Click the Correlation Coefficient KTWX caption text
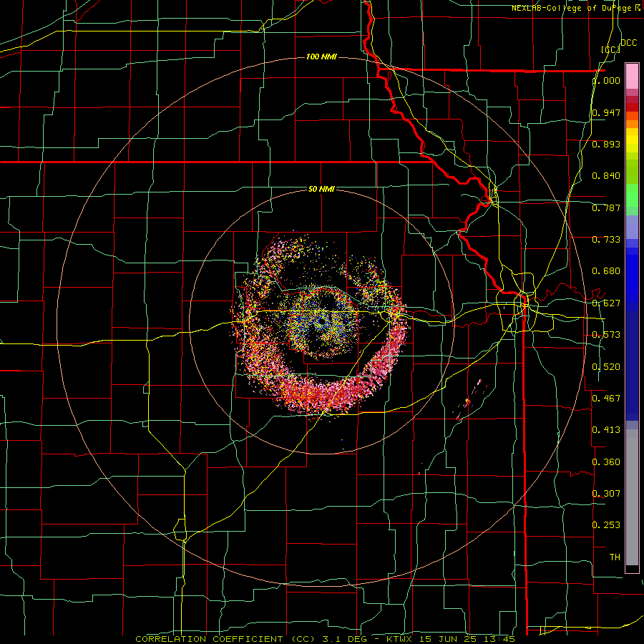 pos(326,639)
